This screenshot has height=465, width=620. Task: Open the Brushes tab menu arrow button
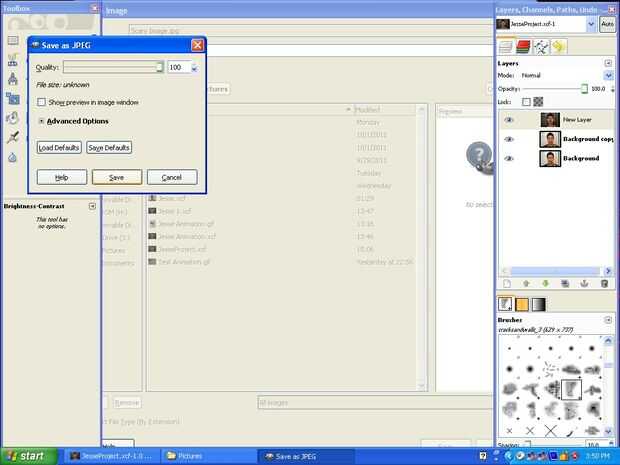tap(608, 319)
